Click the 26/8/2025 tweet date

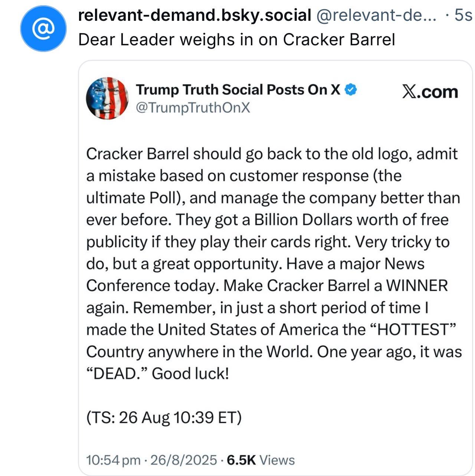(x=184, y=460)
